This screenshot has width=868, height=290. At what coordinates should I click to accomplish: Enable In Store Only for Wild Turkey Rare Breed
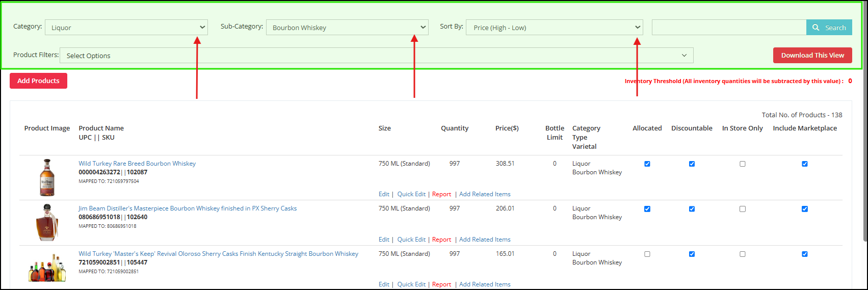pyautogui.click(x=743, y=164)
